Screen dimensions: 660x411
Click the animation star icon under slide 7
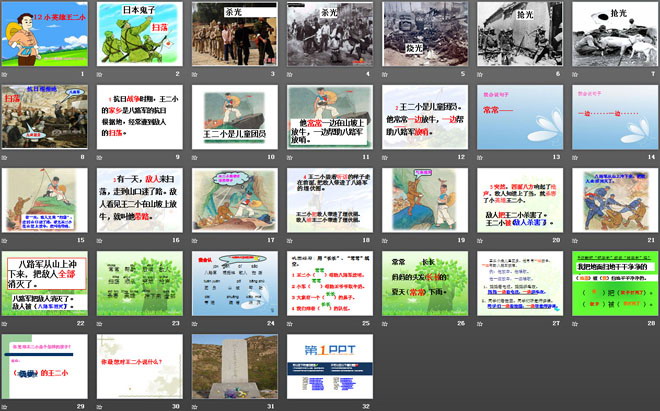click(x=575, y=75)
